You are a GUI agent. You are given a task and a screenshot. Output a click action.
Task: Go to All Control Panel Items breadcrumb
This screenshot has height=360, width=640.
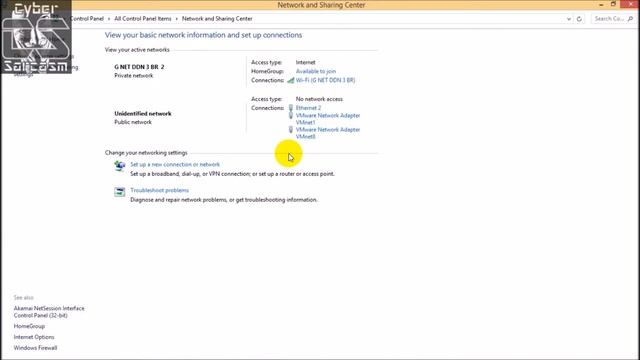pyautogui.click(x=143, y=19)
